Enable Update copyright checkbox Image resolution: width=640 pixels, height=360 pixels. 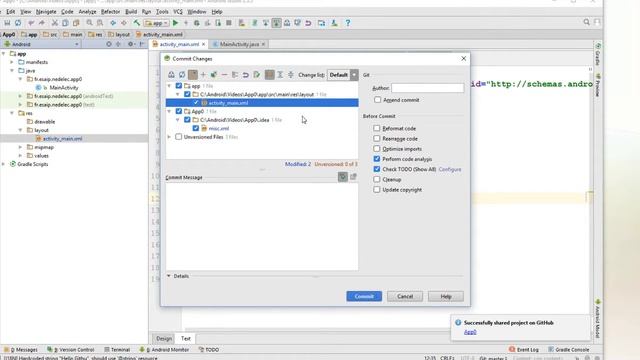point(377,189)
